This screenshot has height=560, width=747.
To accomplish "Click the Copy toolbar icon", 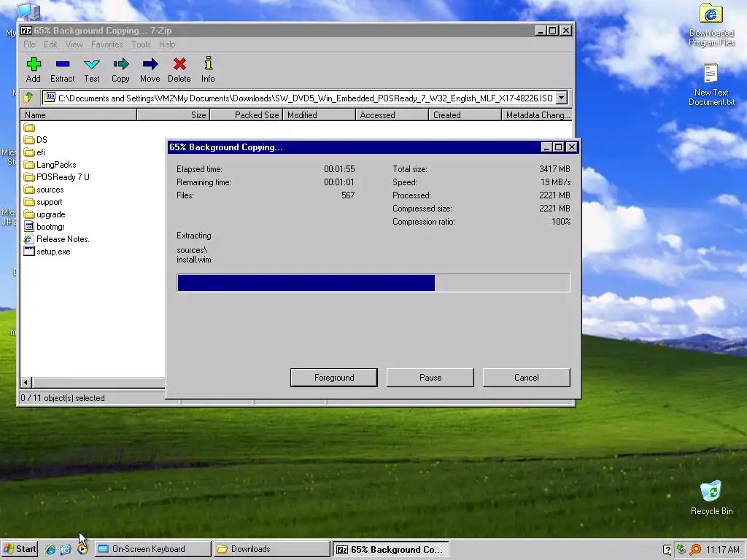I will (120, 69).
